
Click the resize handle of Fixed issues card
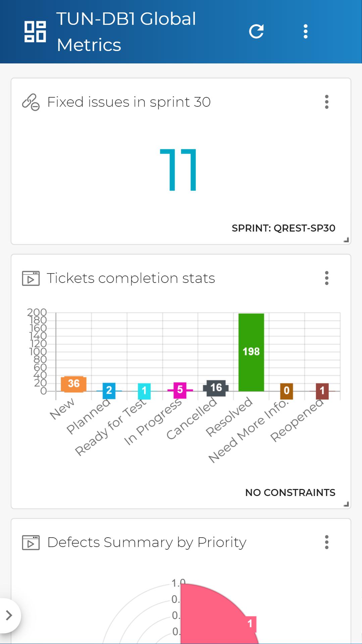tap(346, 240)
